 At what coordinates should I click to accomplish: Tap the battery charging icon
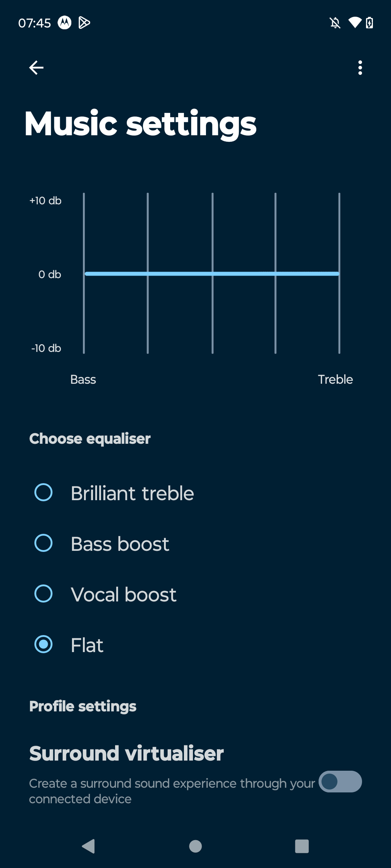pyautogui.click(x=369, y=23)
